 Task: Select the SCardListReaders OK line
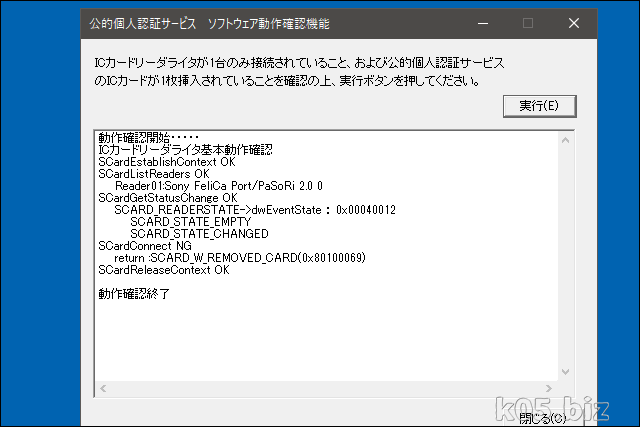(154, 174)
